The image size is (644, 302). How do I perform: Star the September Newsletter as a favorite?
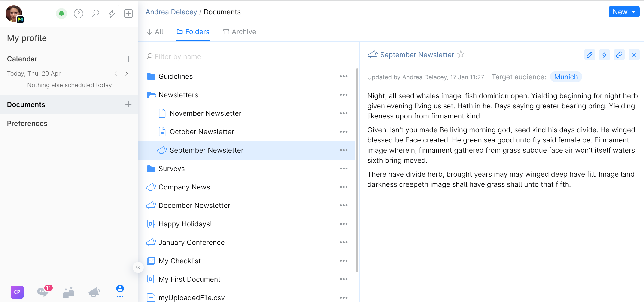pyautogui.click(x=461, y=54)
